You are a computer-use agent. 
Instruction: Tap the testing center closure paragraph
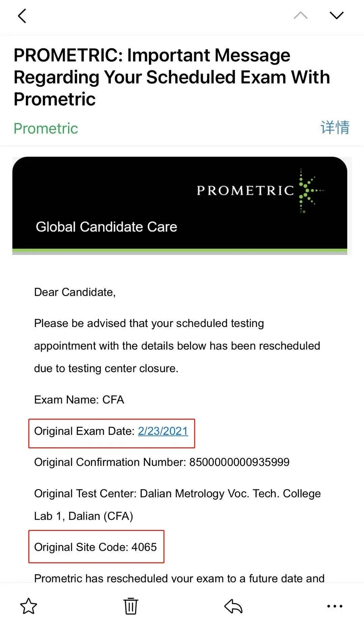coord(177,346)
